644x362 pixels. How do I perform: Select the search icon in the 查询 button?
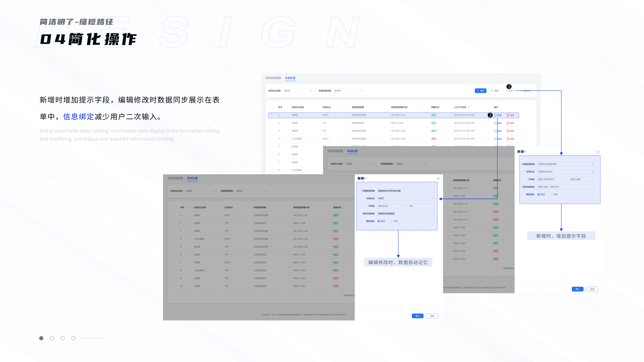(478, 91)
